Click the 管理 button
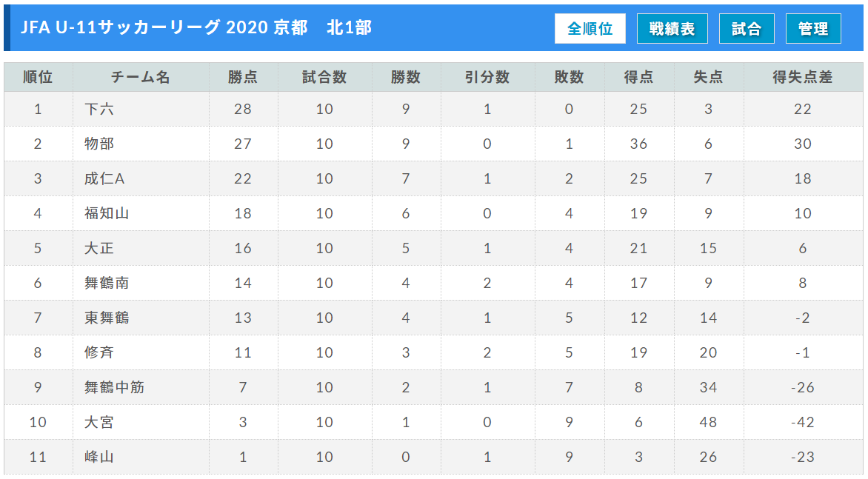Viewport: 868px width, 479px height. 813,29
